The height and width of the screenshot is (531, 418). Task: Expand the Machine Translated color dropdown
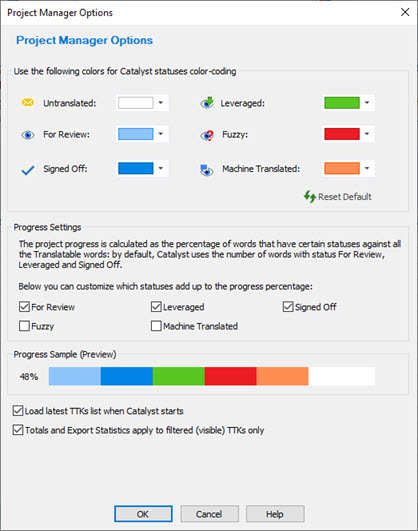point(367,168)
